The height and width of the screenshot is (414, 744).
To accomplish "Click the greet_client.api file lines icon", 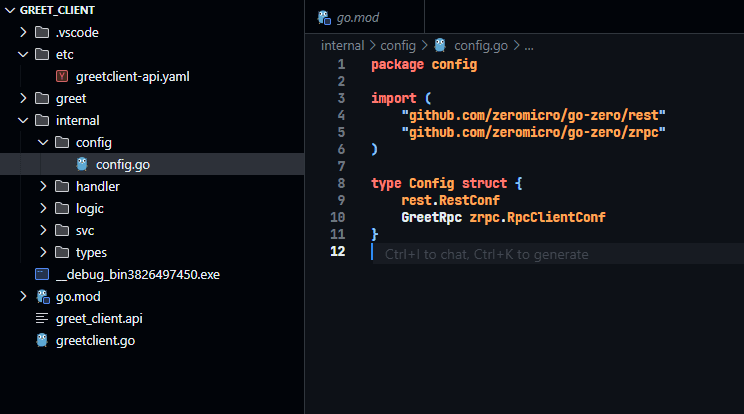I will coord(42,318).
